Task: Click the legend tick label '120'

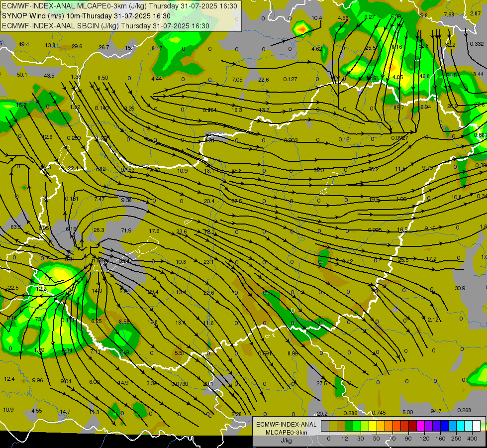Action: tap(424, 439)
